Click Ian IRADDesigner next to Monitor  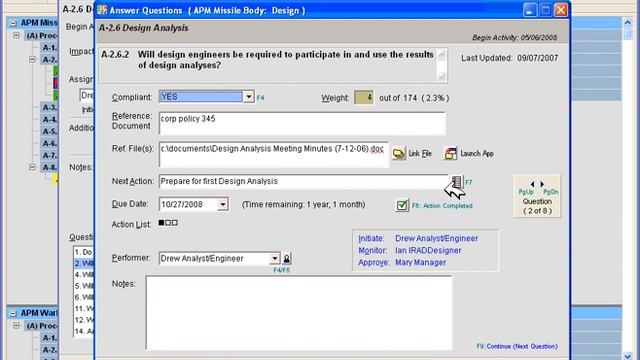428,251
